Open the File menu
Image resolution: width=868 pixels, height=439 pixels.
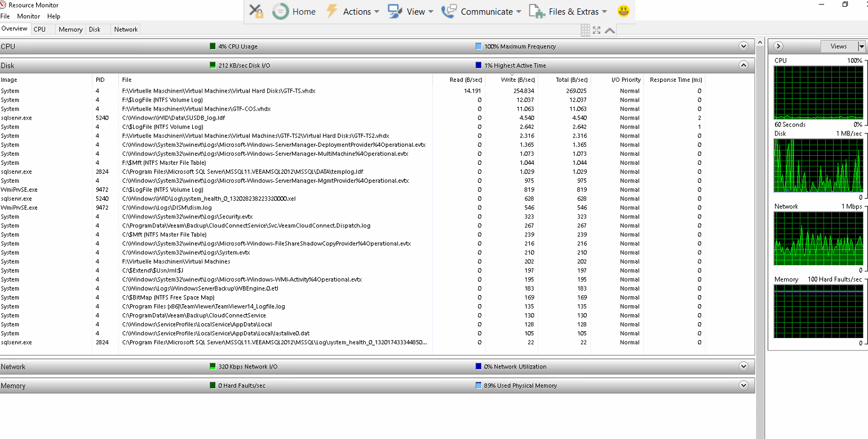click(5, 16)
